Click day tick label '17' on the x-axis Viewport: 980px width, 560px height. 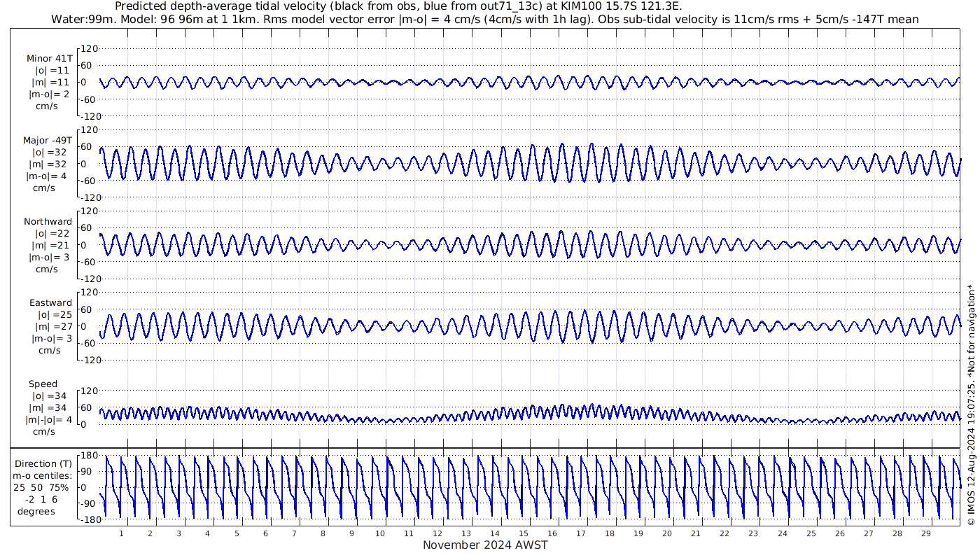[x=581, y=533]
